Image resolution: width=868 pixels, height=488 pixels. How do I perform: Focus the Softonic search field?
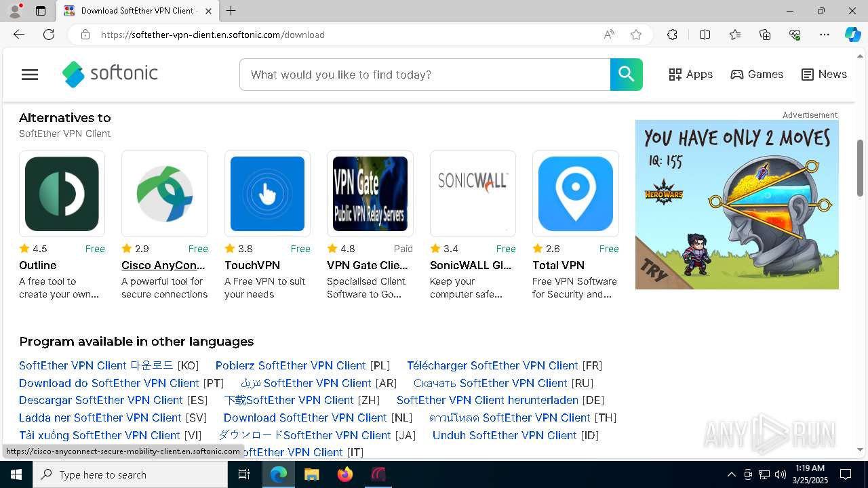point(425,75)
